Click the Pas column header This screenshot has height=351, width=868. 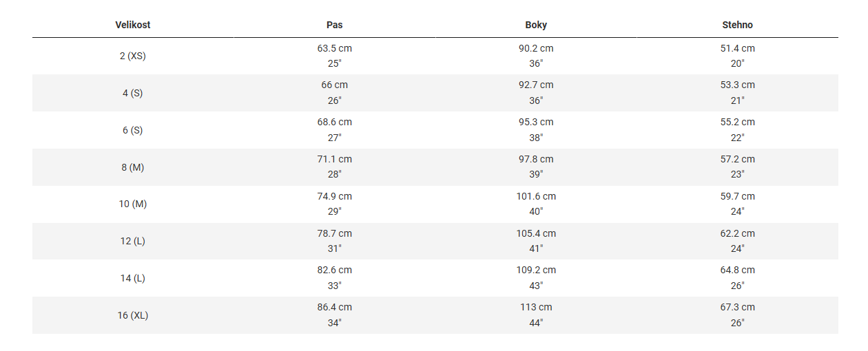click(x=334, y=25)
